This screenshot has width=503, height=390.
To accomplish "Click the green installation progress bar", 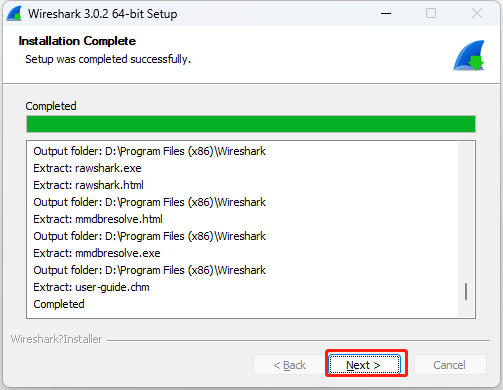I will tap(251, 124).
